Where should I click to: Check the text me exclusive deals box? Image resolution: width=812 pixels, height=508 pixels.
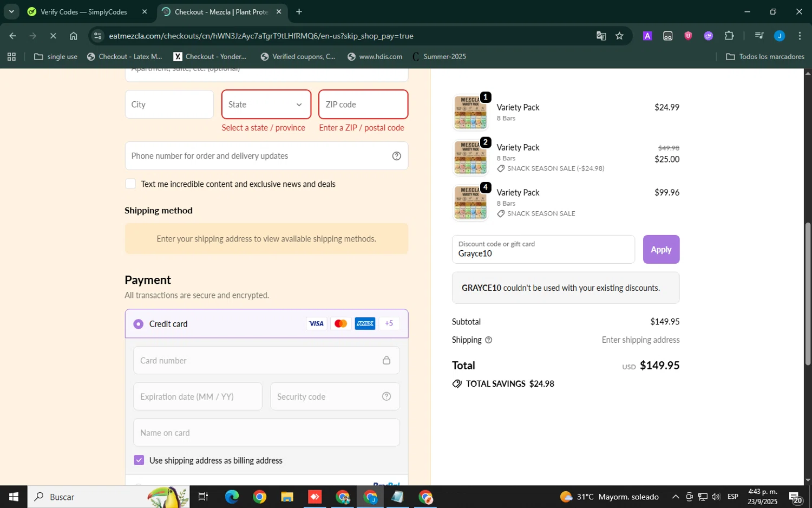point(130,184)
